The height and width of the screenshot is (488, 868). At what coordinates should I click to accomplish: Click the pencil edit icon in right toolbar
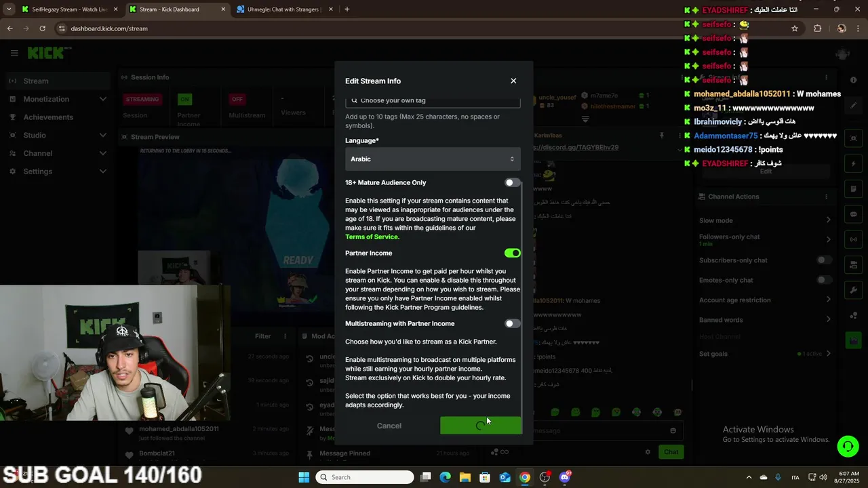pos(854,106)
